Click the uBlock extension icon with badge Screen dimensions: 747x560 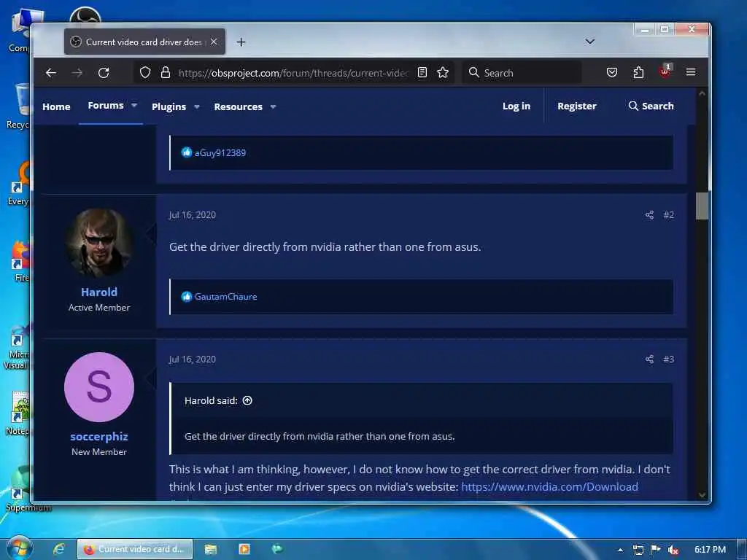pos(665,71)
